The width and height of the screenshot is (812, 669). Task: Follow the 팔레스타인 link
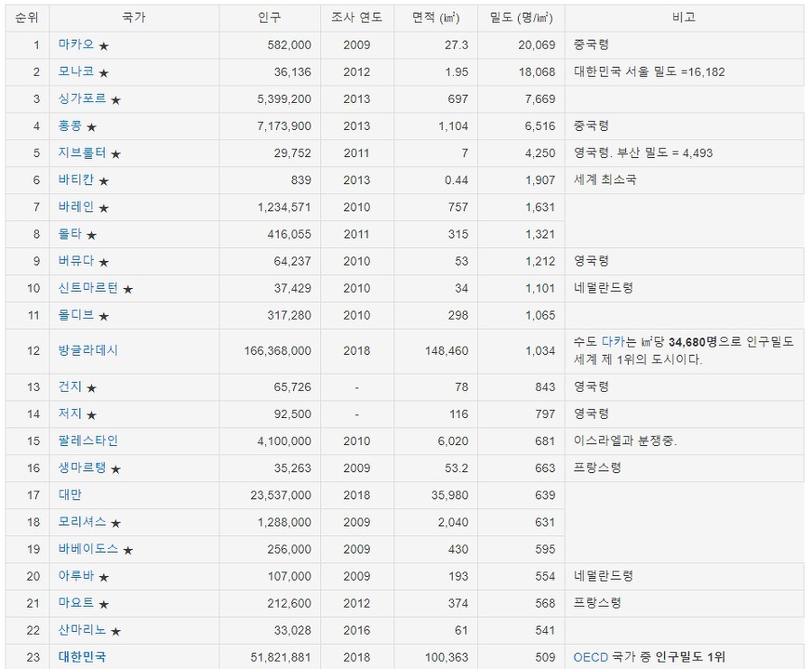pos(88,441)
